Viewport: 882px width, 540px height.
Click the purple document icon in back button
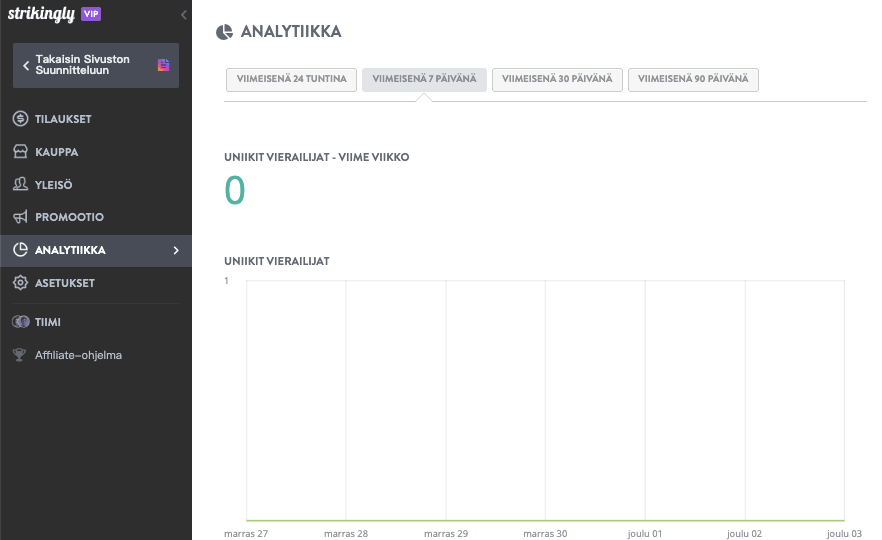pos(164,65)
